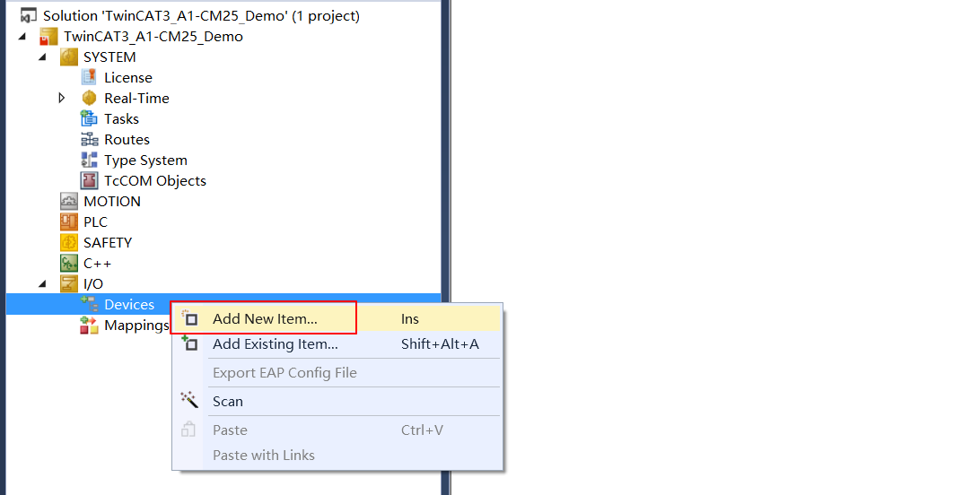980x495 pixels.
Task: Collapse the I/O tree node
Action: click(42, 283)
